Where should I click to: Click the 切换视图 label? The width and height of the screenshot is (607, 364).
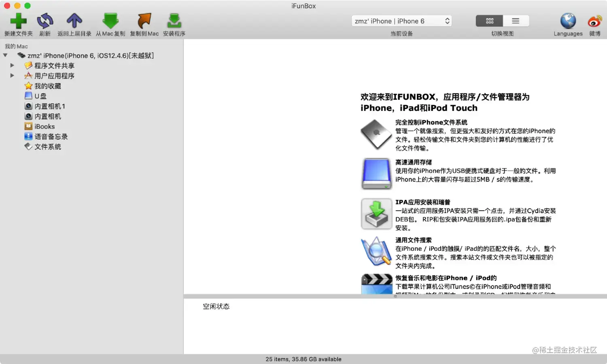[502, 34]
